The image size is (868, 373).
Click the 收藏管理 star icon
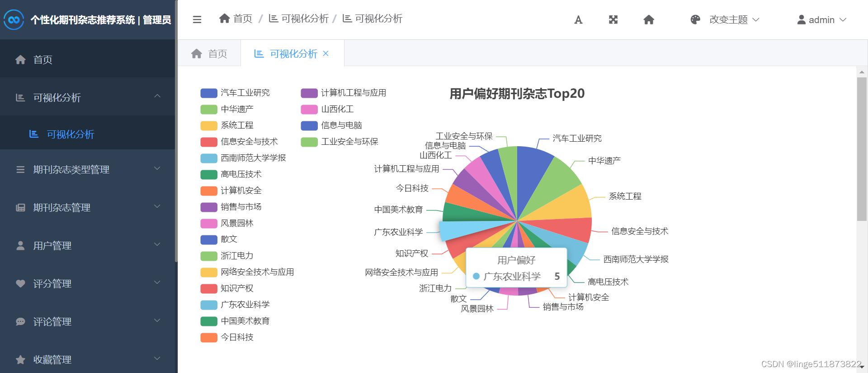pyautogui.click(x=20, y=359)
